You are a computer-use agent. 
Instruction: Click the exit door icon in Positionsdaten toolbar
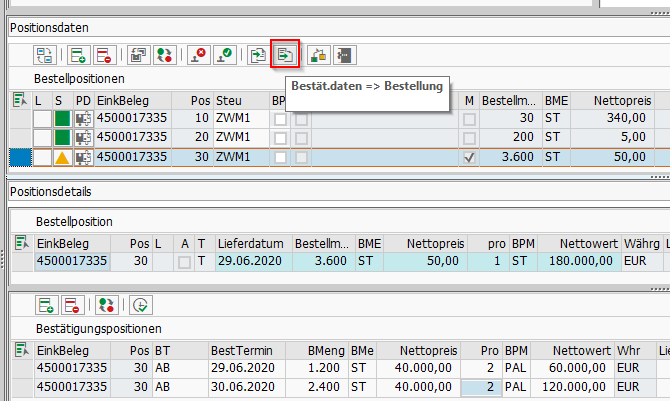click(344, 54)
